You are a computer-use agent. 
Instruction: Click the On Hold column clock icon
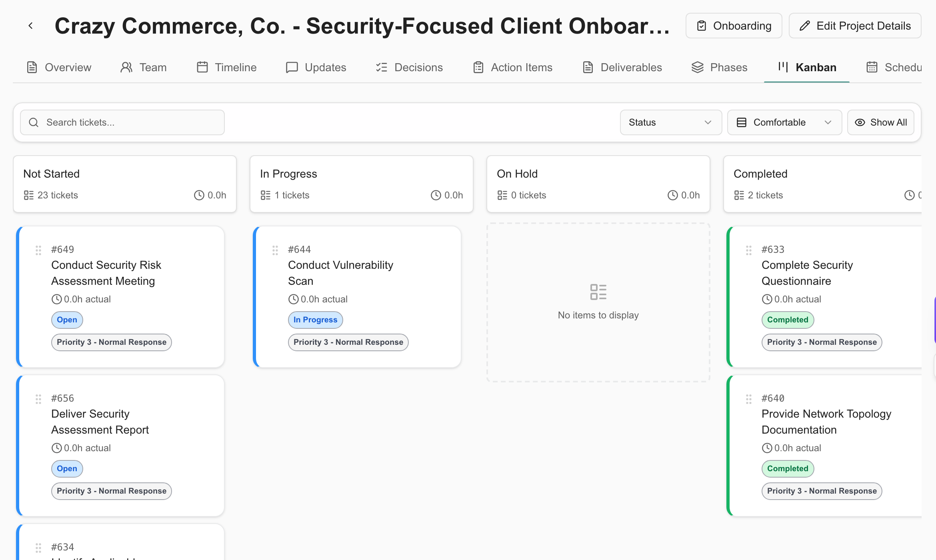[x=673, y=195]
